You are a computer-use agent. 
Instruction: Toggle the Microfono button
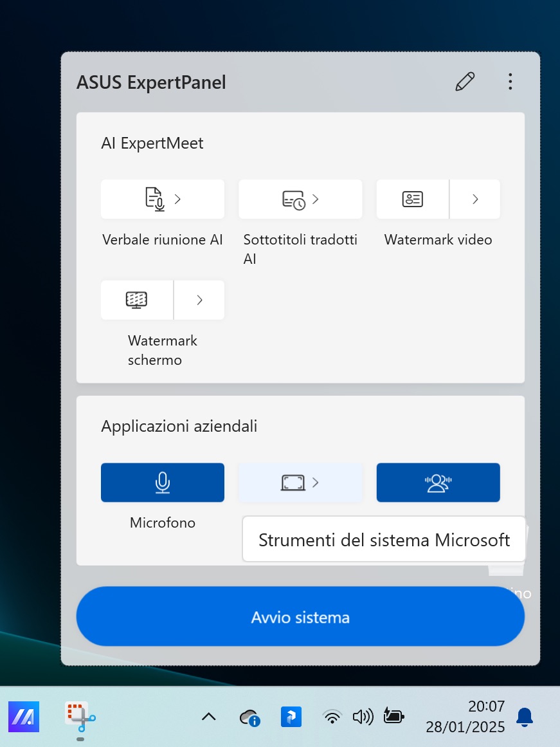[163, 483]
